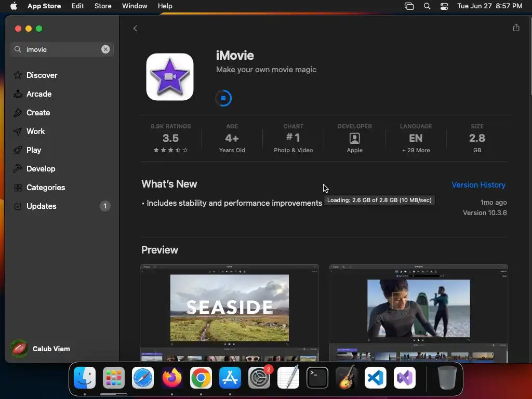Open the Window menu
Image resolution: width=532 pixels, height=399 pixels.
(x=135, y=6)
